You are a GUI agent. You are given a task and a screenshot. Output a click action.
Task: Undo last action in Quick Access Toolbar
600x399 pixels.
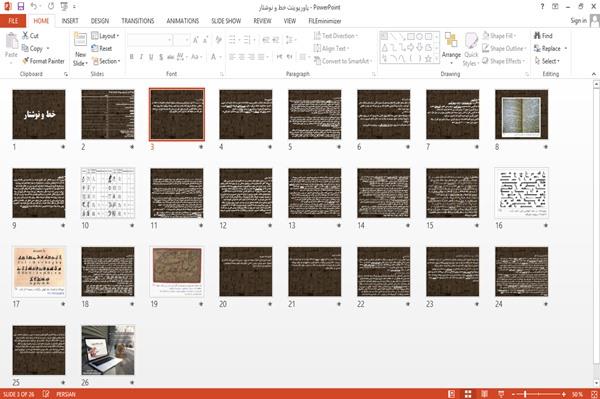point(34,7)
